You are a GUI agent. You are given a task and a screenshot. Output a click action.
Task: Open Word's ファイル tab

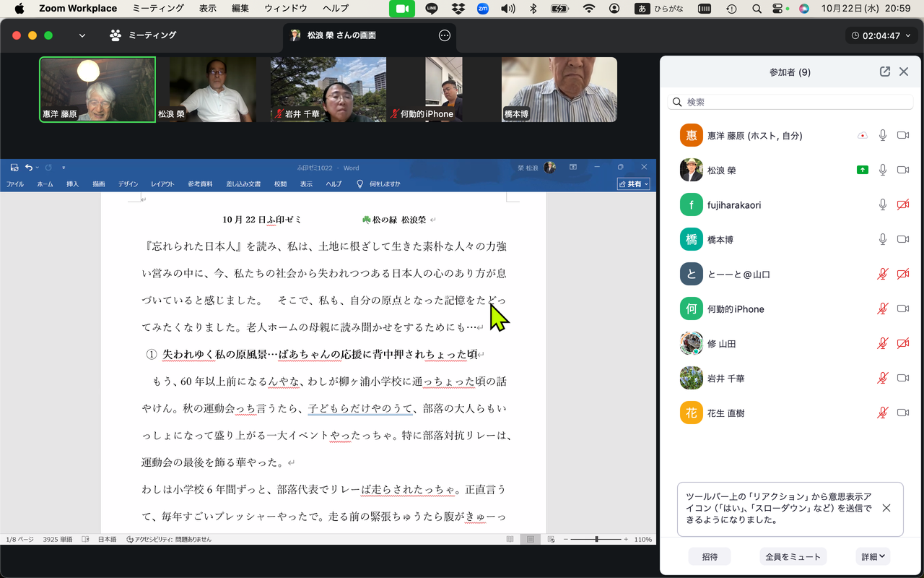(x=15, y=184)
